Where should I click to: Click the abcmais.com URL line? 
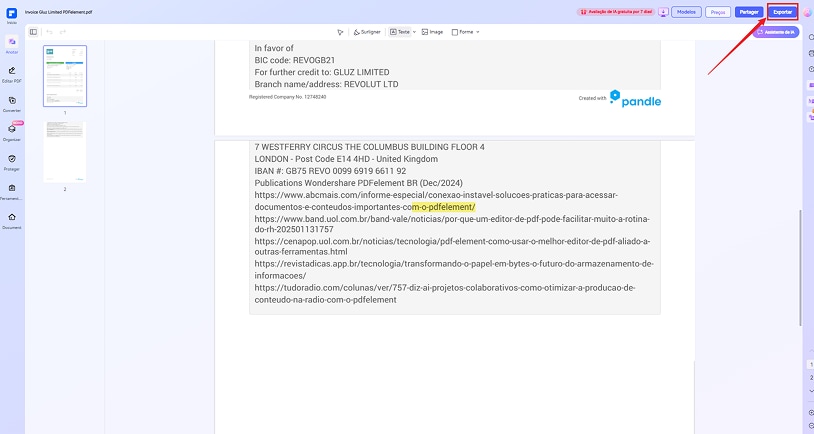pyautogui.click(x=436, y=195)
